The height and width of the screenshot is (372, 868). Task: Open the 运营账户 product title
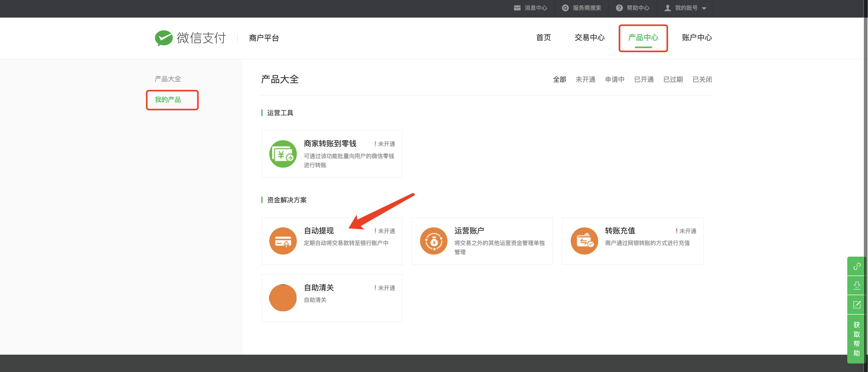(x=469, y=231)
